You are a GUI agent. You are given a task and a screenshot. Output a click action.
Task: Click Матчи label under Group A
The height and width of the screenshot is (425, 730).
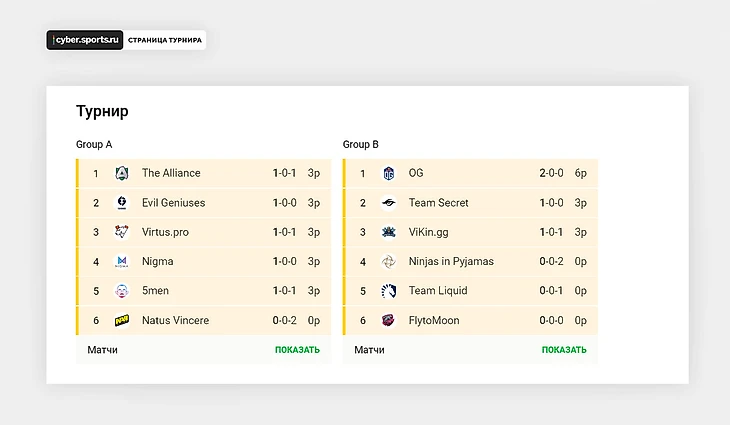click(x=102, y=350)
